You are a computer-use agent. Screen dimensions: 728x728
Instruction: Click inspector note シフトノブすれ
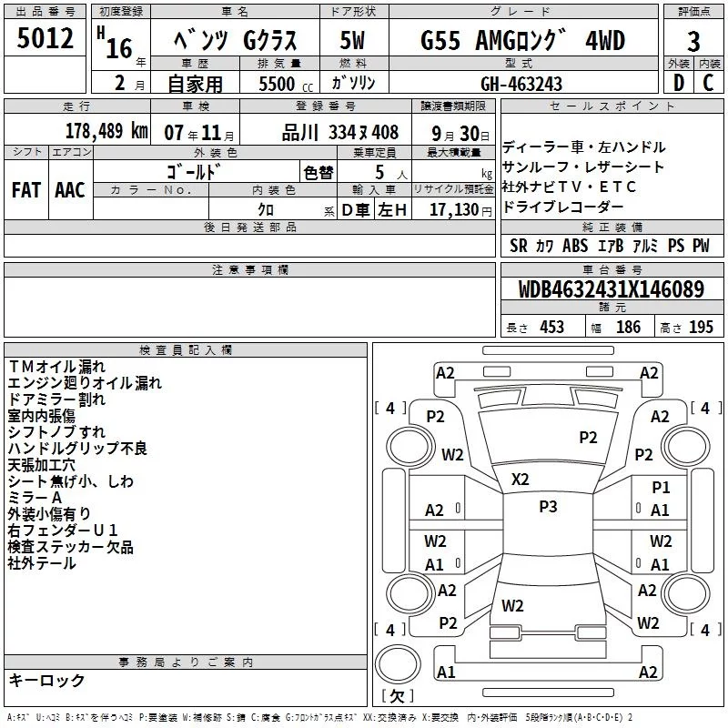[x=56, y=431]
